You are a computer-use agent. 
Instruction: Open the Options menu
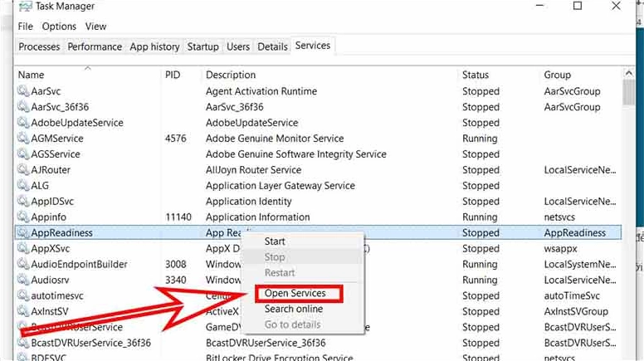point(59,27)
